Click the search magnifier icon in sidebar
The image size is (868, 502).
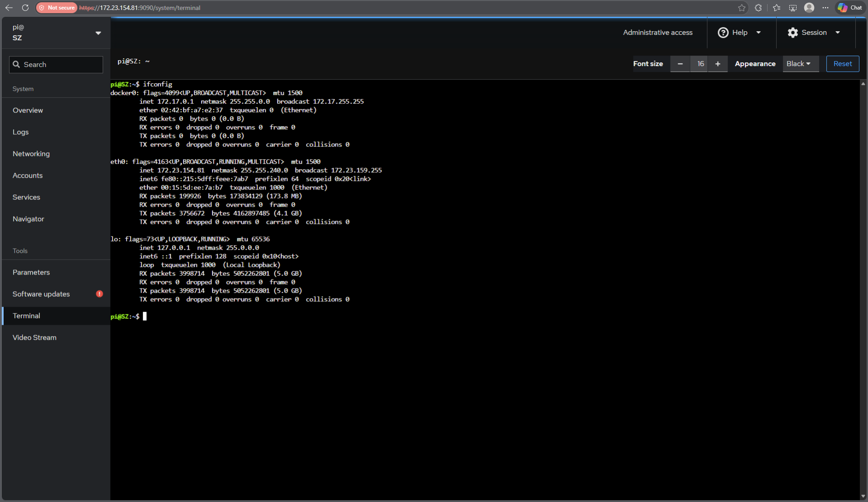16,64
